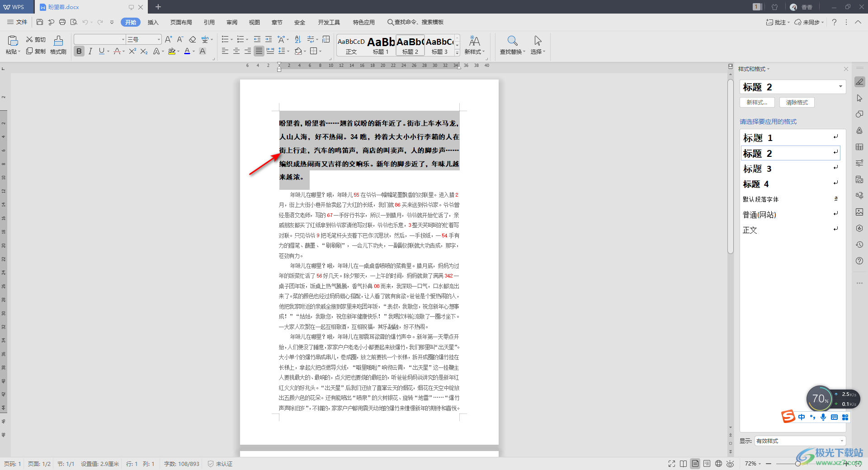Click the Sort A-Z icon
868x470 pixels.
(x=297, y=39)
